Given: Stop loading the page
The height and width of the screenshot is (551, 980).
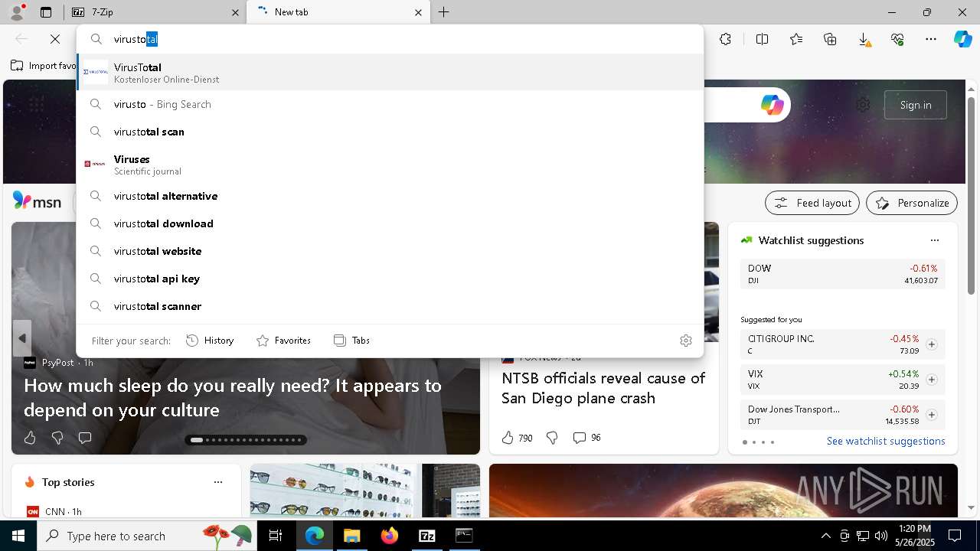Looking at the screenshot, I should [55, 39].
